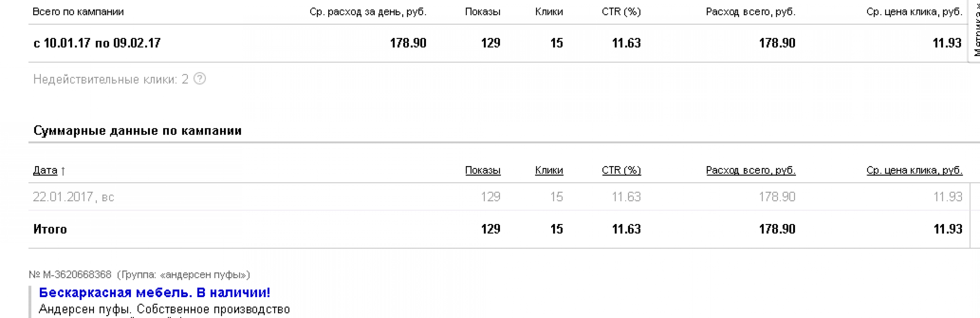Sort table by Показы column

coord(482,170)
